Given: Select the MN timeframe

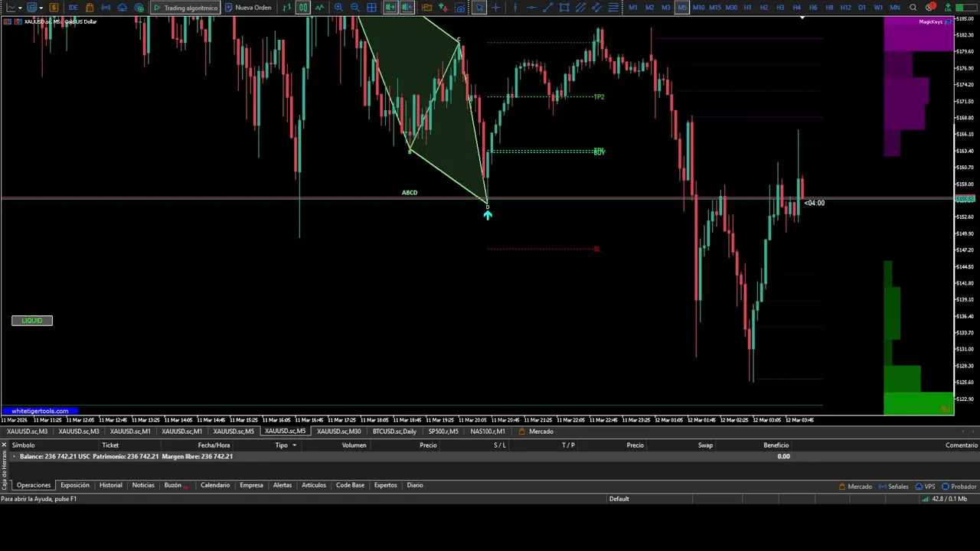Looking at the screenshot, I should pos(894,8).
